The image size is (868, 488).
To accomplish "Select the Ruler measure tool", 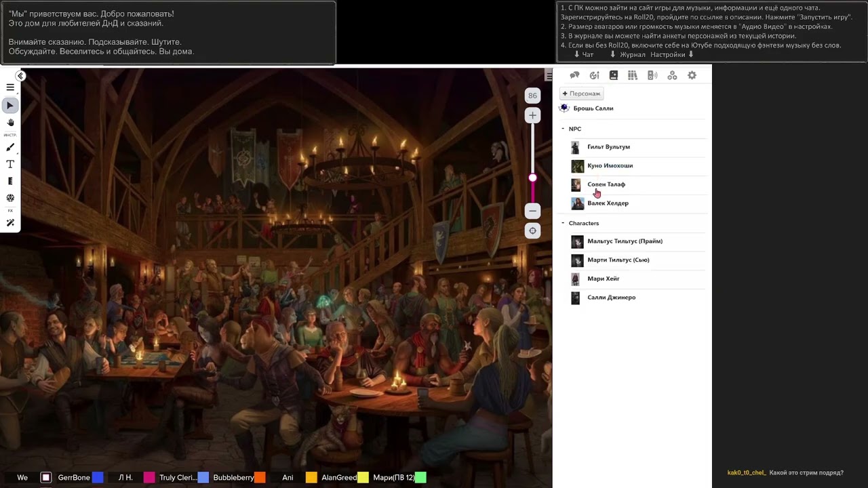I will [x=10, y=182].
